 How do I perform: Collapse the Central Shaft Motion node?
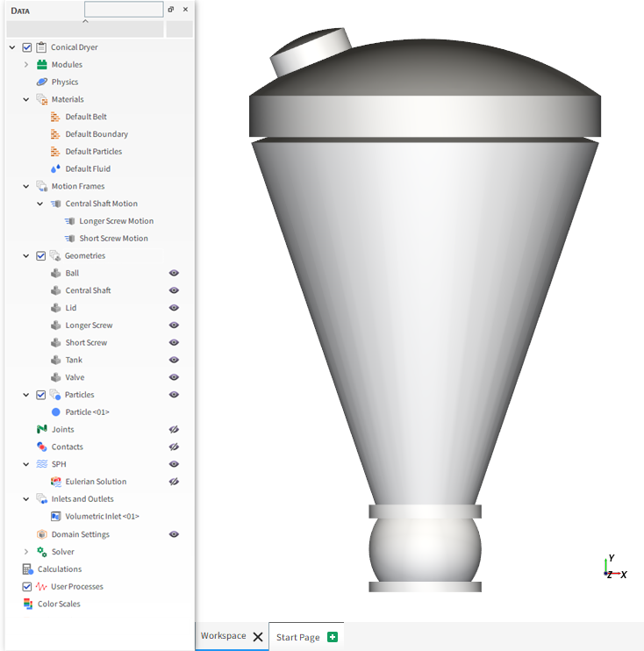[39, 204]
